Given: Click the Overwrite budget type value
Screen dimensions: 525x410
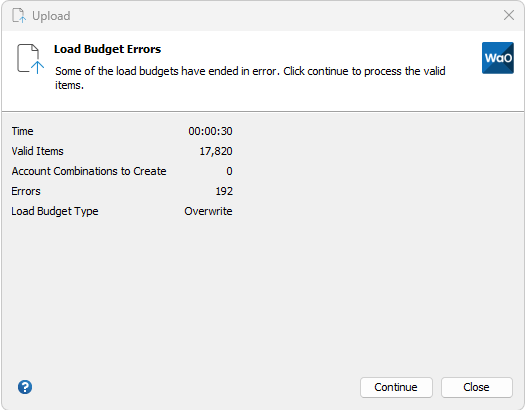Looking at the screenshot, I should click(x=208, y=211).
